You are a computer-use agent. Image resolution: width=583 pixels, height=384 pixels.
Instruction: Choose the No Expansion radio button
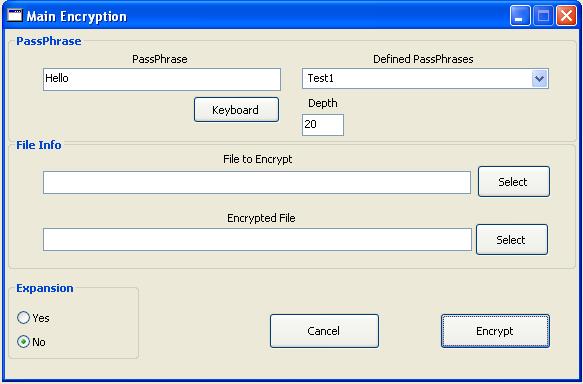(23, 342)
